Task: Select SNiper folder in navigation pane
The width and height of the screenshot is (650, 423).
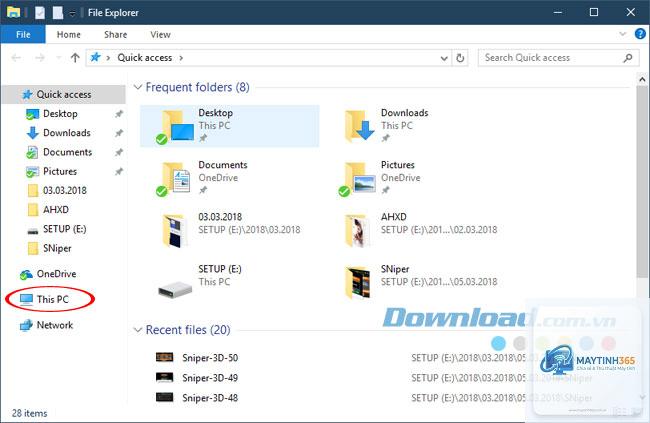Action: pyautogui.click(x=57, y=248)
